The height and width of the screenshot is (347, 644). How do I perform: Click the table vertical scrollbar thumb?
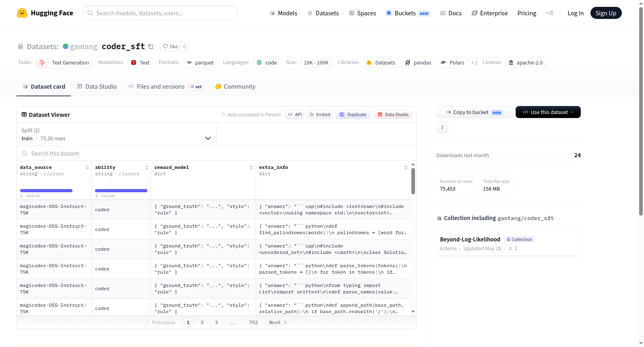(413, 181)
